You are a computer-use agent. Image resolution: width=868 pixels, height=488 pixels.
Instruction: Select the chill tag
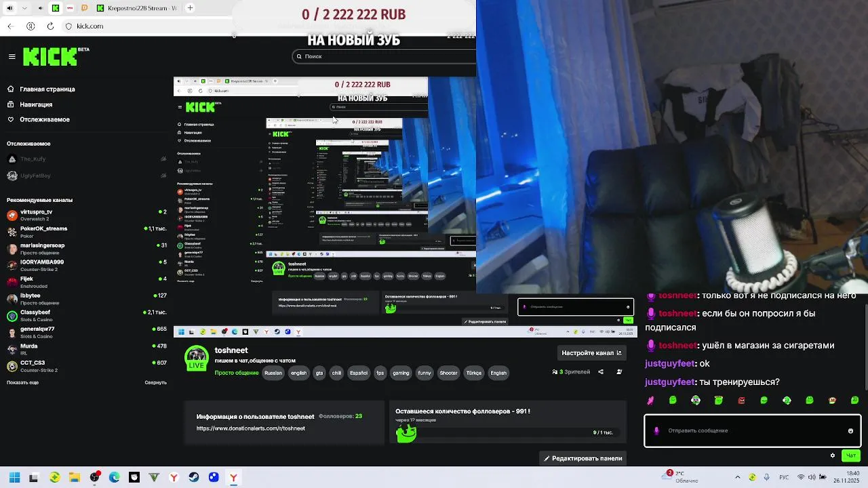click(336, 373)
